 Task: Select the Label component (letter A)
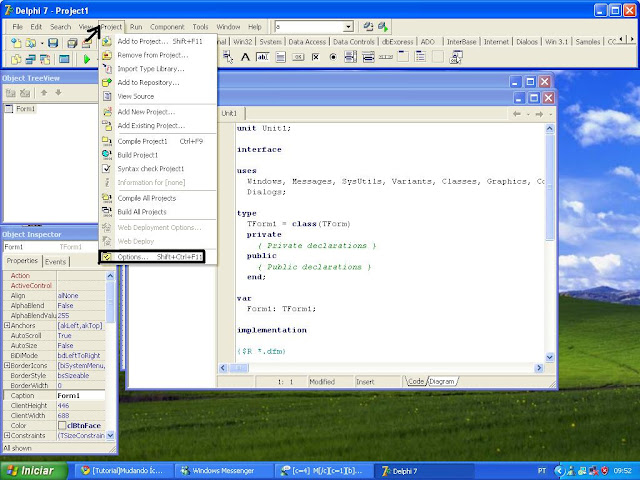tap(245, 57)
